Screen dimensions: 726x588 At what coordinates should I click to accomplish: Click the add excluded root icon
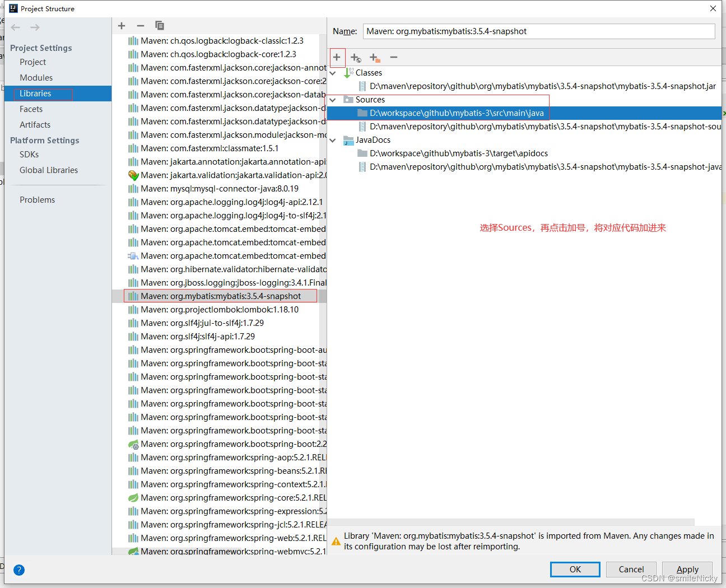point(375,57)
